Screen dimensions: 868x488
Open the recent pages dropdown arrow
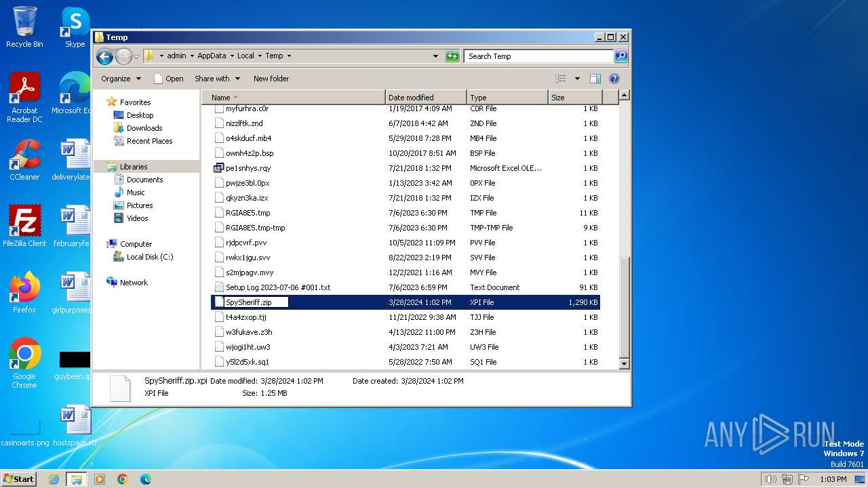(x=136, y=56)
